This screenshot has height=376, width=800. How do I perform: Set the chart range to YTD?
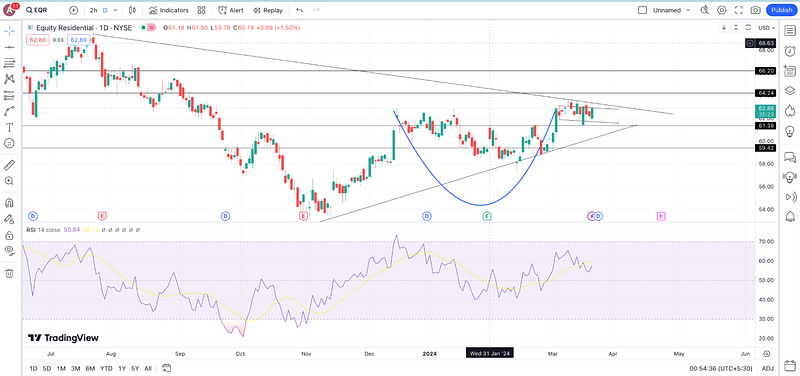point(106,368)
